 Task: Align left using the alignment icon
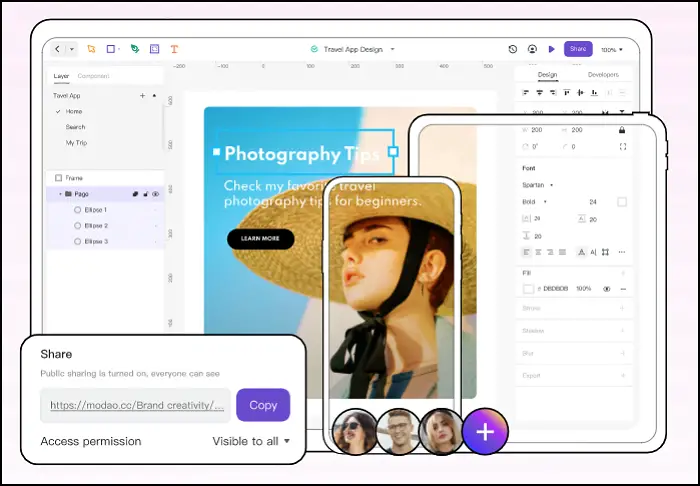[x=525, y=93]
